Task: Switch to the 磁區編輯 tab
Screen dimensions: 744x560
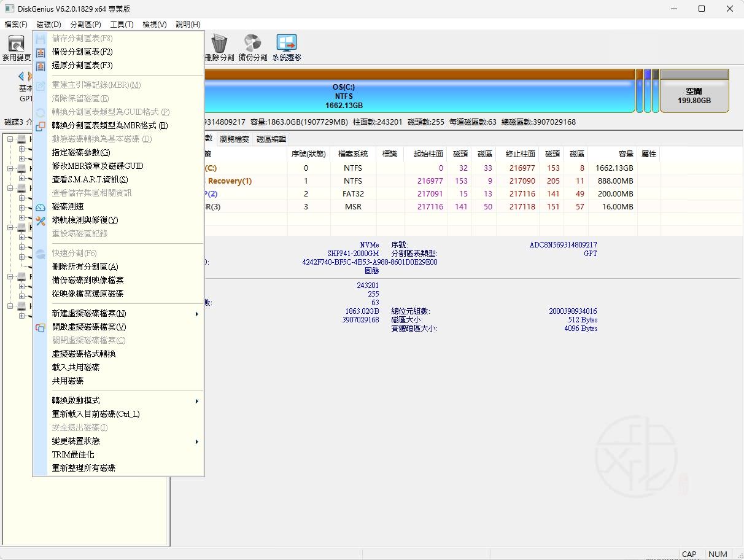Action: point(271,139)
